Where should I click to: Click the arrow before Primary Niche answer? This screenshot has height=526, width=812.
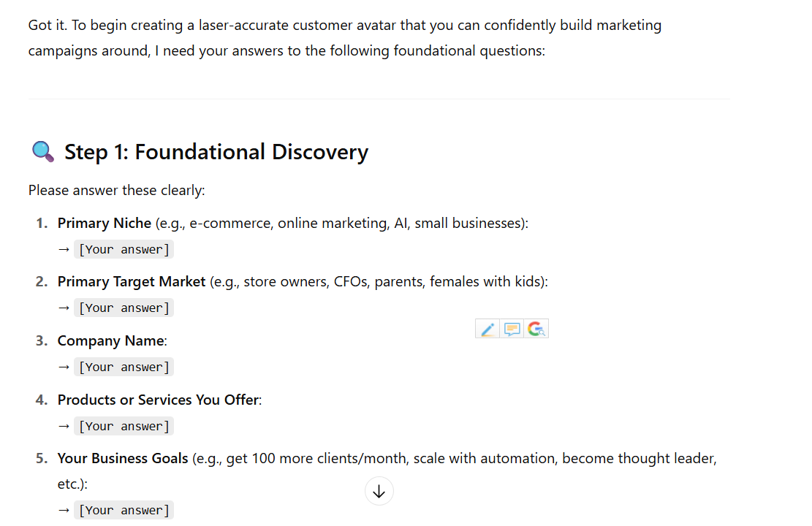point(64,250)
